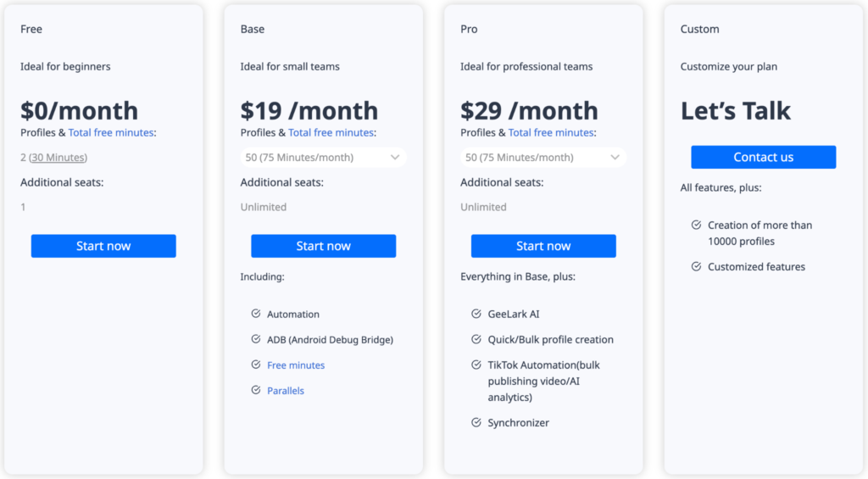Click the check icon beside TikTok Automation
This screenshot has width=868, height=479.
pyautogui.click(x=476, y=365)
